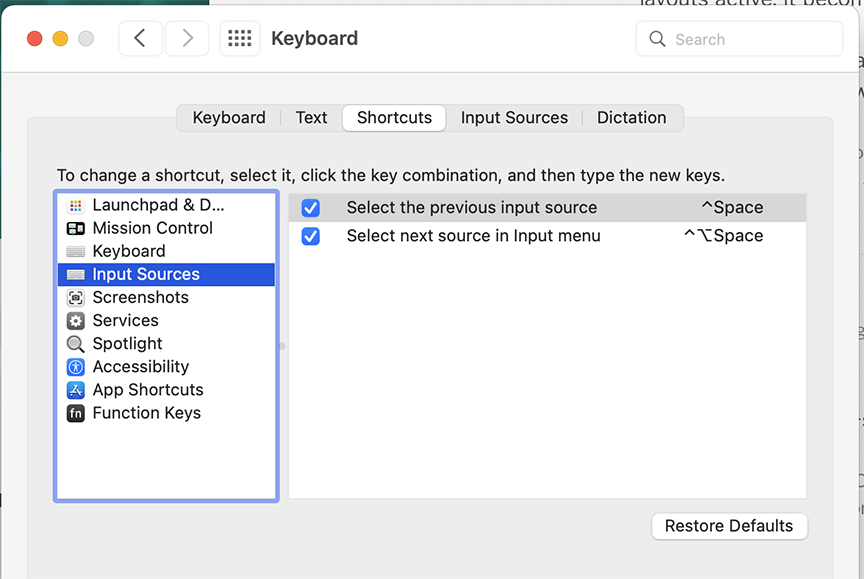Switch to the Text tab
864x579 pixels.
[x=311, y=118]
